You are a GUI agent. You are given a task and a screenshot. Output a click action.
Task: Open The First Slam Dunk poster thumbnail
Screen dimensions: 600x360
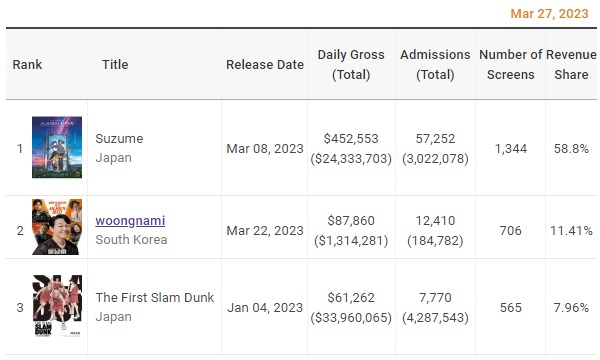[x=57, y=306]
